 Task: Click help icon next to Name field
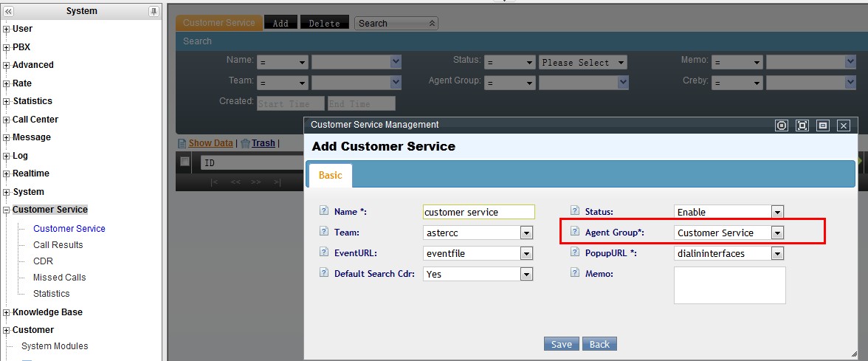point(323,212)
